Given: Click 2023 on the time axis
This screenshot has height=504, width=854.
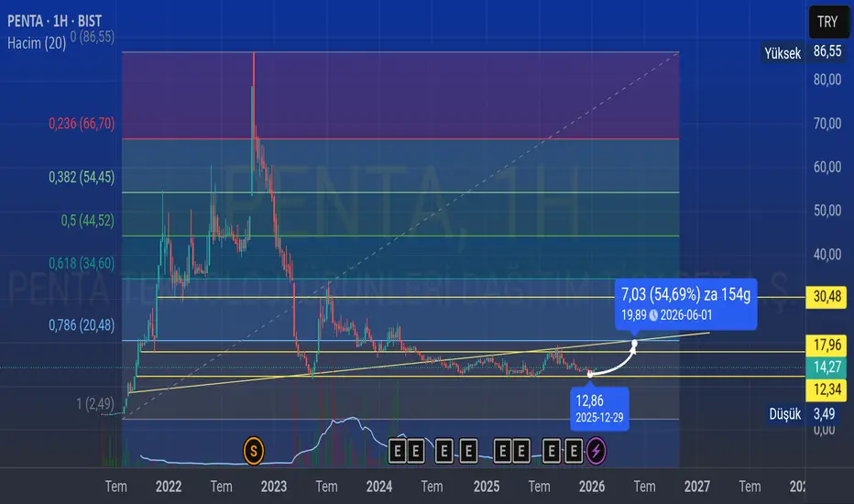Looking at the screenshot, I should click(x=273, y=487).
